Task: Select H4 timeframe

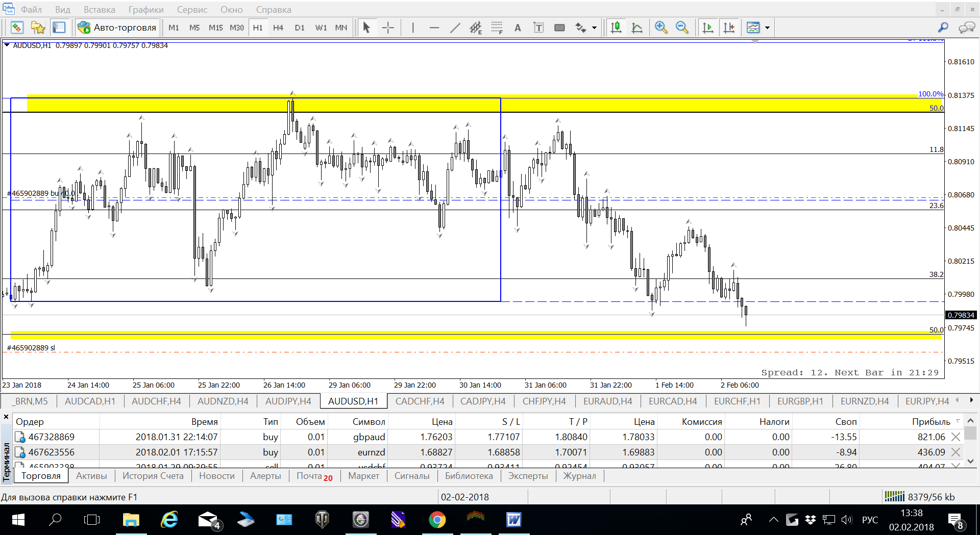Action: tap(278, 28)
